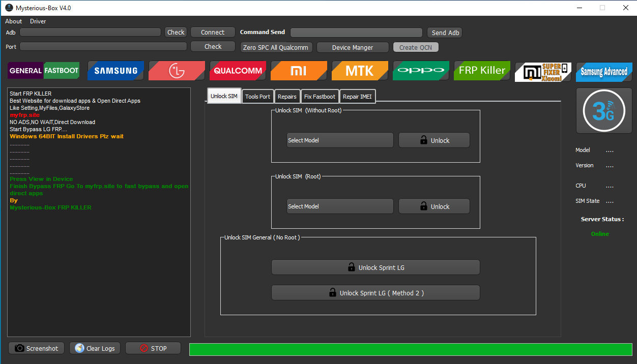The height and width of the screenshot is (364, 637).
Task: Click the QUALCOMM panel icon
Action: tap(238, 71)
